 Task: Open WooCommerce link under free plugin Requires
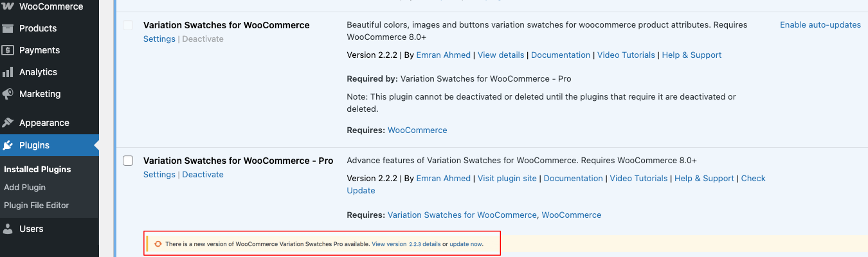coord(417,130)
